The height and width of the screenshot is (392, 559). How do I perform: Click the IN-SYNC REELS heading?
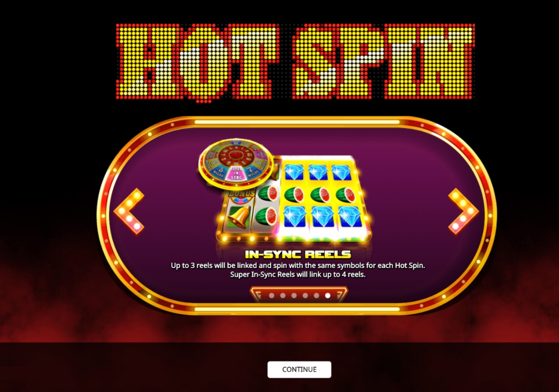coord(298,254)
